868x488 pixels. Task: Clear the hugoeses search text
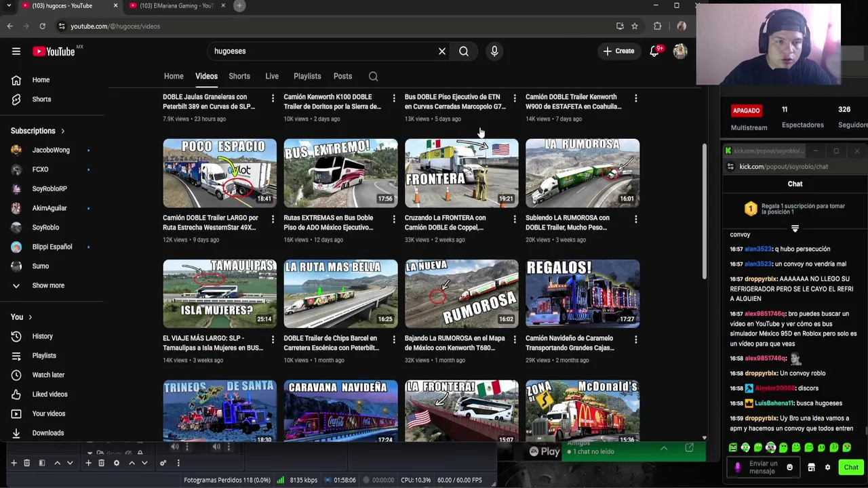(442, 51)
